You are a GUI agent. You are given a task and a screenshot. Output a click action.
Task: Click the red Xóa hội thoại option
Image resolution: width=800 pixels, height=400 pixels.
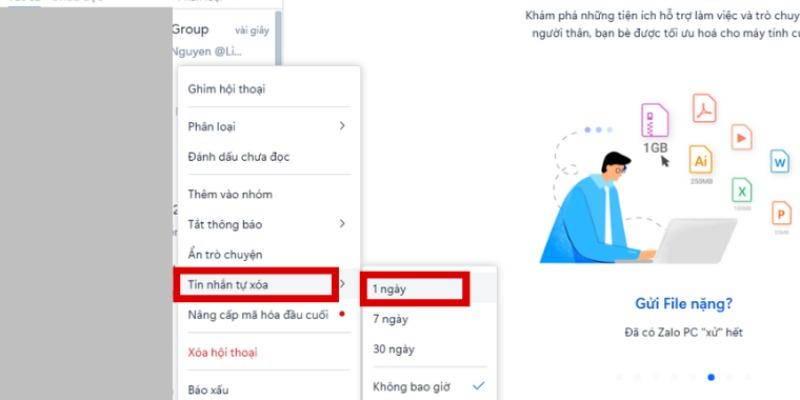pyautogui.click(x=269, y=352)
